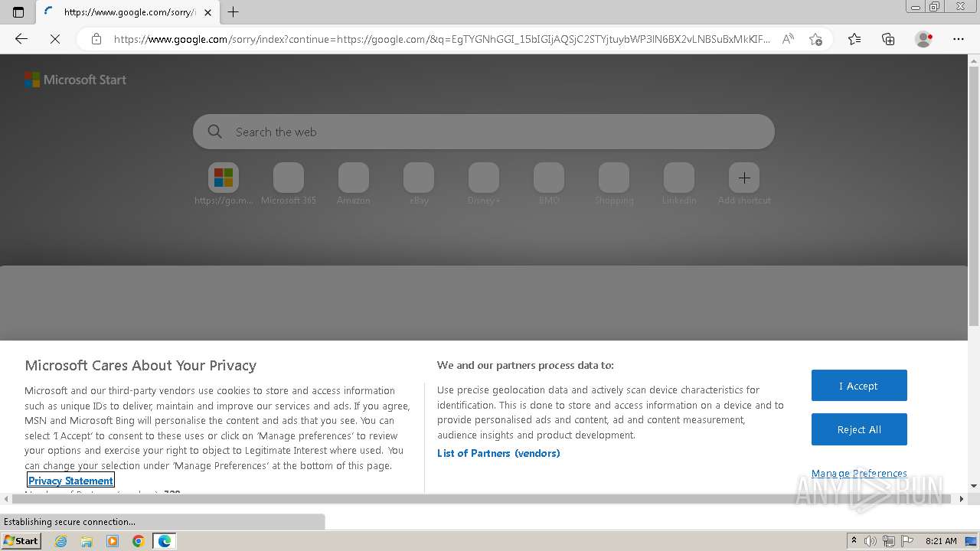Image resolution: width=980 pixels, height=551 pixels.
Task: Click the Reject All button
Action: [859, 429]
